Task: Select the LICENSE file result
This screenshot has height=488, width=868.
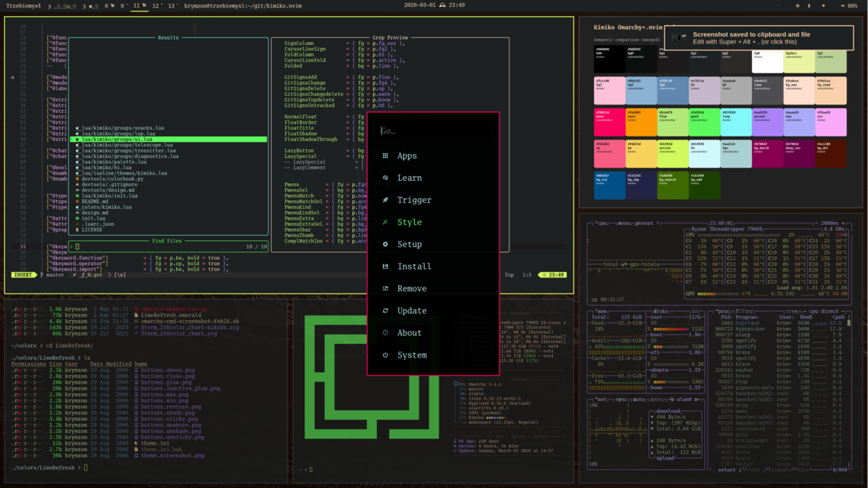Action: click(92, 230)
